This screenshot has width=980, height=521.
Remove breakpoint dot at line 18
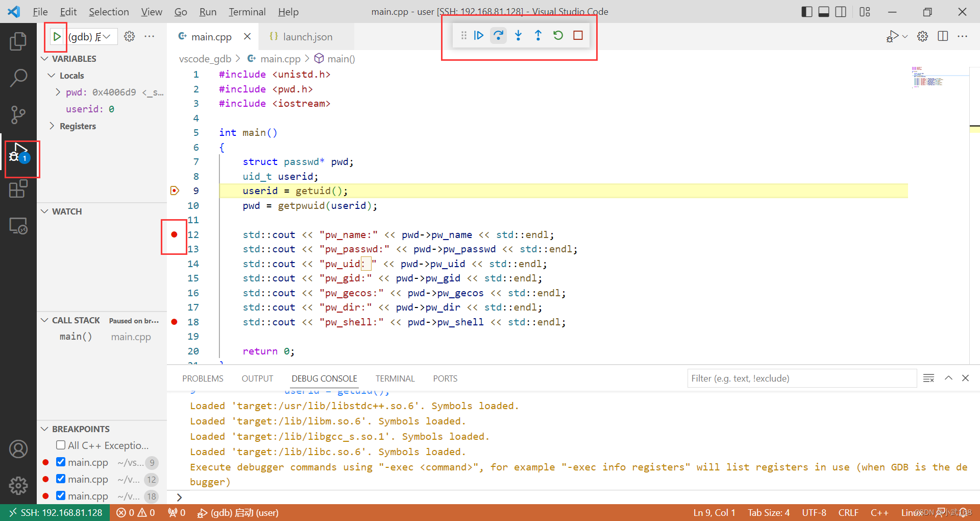pos(174,322)
